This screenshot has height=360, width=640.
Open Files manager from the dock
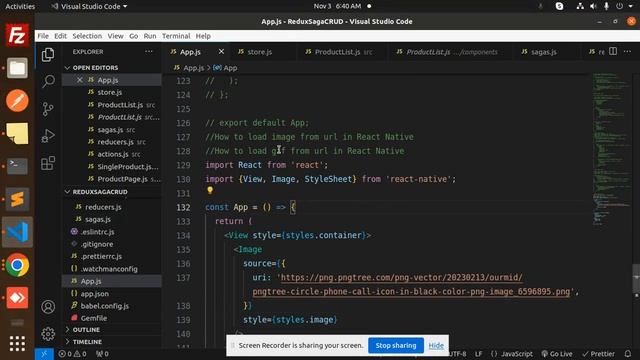point(17,68)
